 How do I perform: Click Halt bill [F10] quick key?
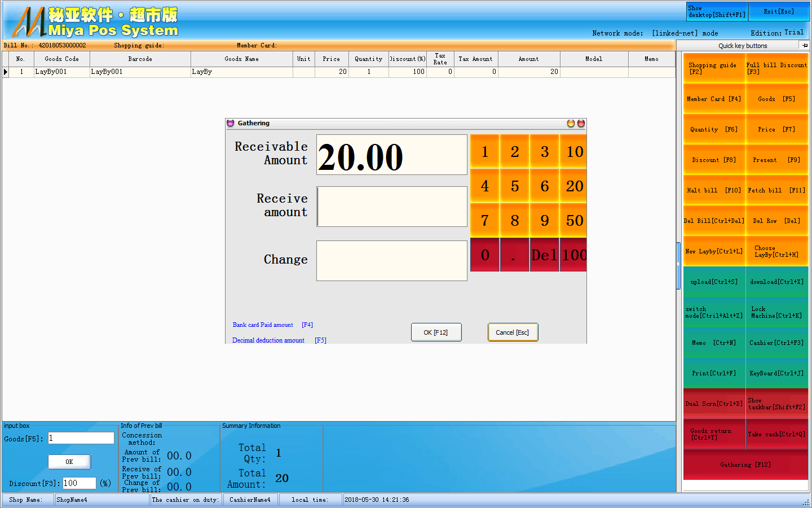(714, 190)
